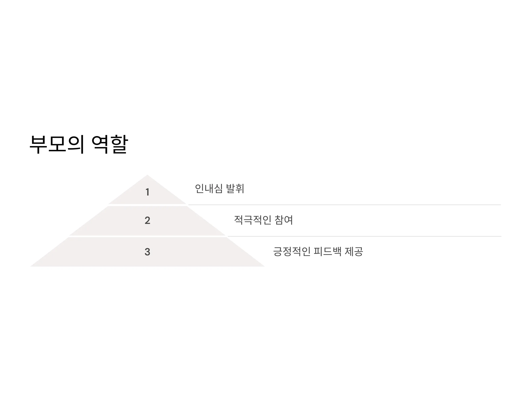532x399 pixels.
Task: Click the divider line below 인내심 발휘
Action: 344,205
